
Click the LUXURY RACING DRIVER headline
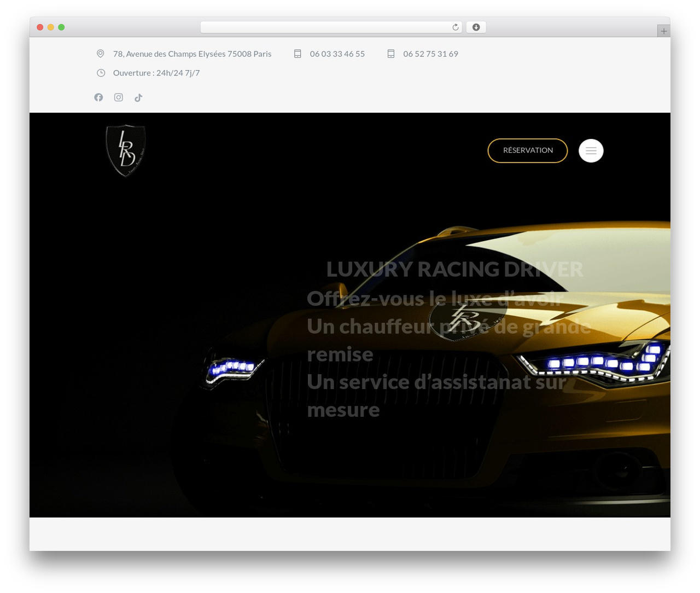point(454,269)
